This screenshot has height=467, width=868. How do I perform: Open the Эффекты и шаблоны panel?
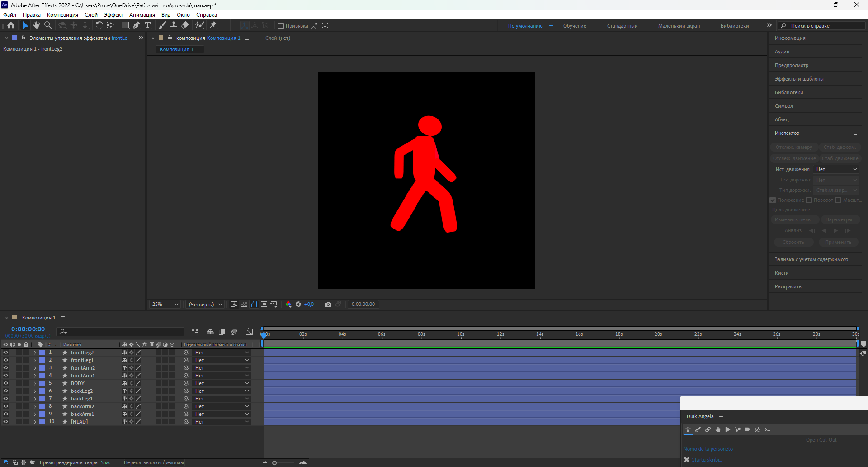point(799,79)
